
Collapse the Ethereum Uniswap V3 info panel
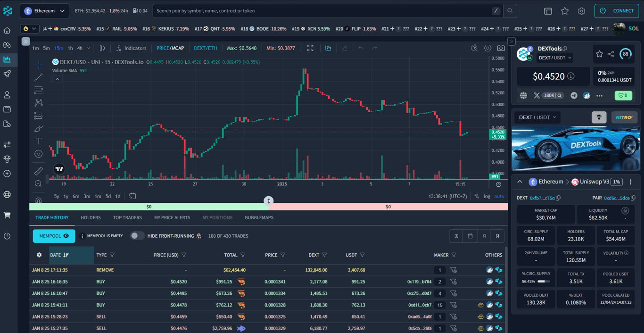[520, 182]
